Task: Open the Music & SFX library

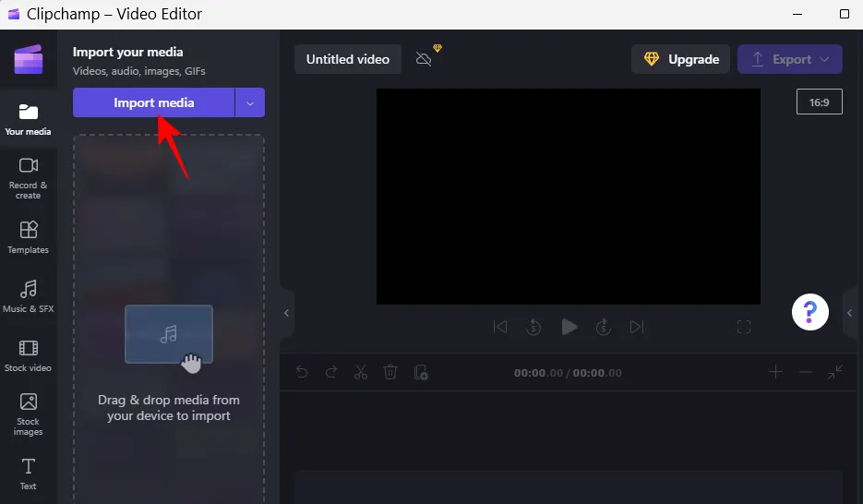Action: pyautogui.click(x=28, y=296)
